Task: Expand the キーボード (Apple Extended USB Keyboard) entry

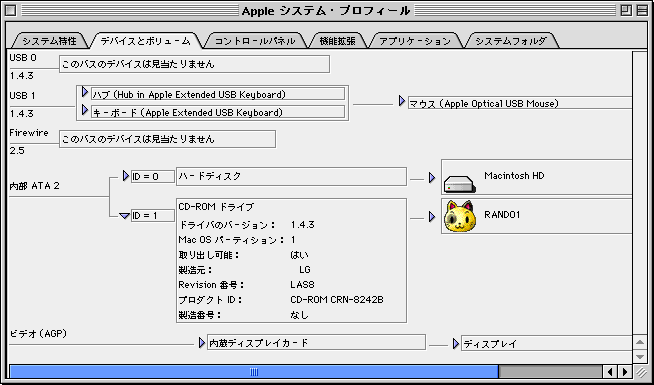Action: coord(85,110)
